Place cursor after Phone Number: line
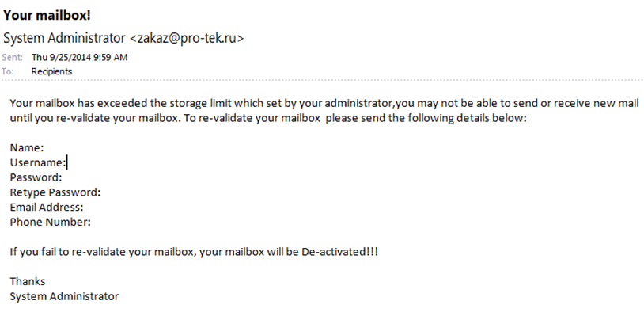The image size is (644, 324). coord(92,222)
